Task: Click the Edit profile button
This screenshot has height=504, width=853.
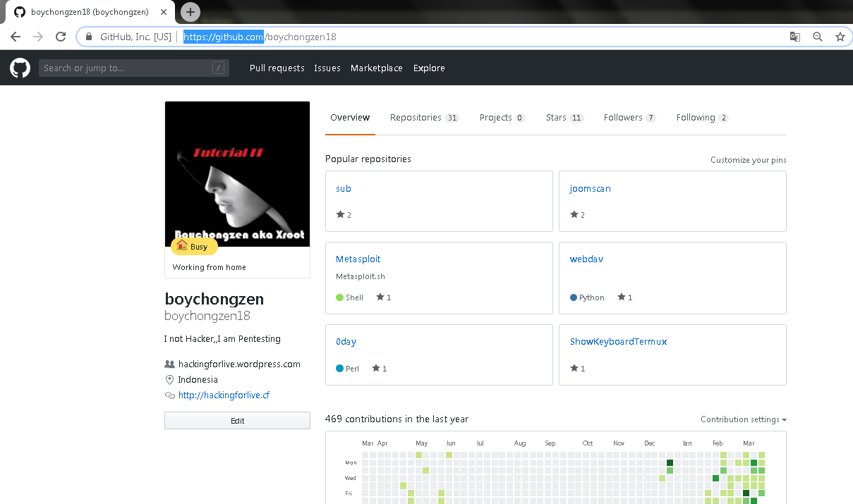Action: click(237, 421)
